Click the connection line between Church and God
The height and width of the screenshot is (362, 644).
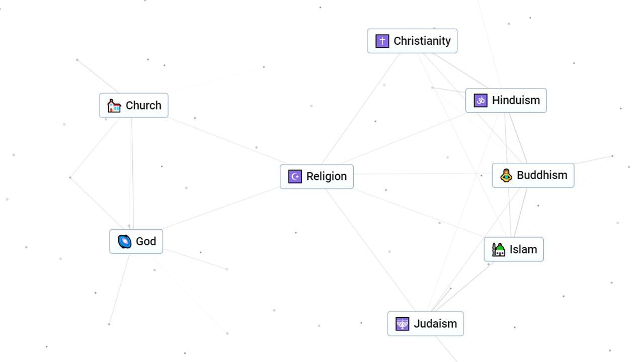[x=132, y=173]
